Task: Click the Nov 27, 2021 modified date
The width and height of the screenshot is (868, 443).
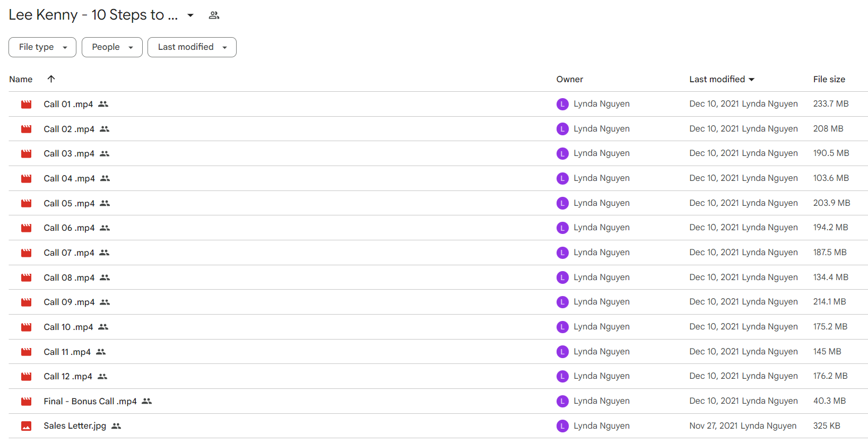Action: pos(714,426)
